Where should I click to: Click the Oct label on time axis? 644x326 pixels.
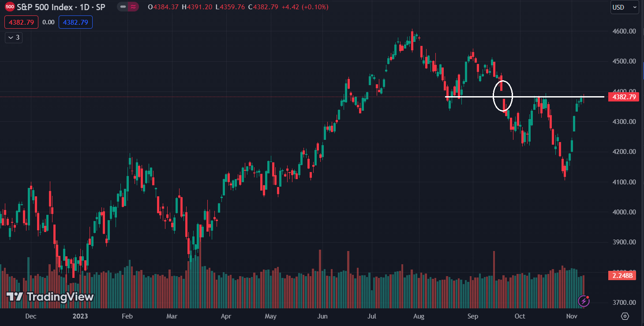tap(520, 316)
